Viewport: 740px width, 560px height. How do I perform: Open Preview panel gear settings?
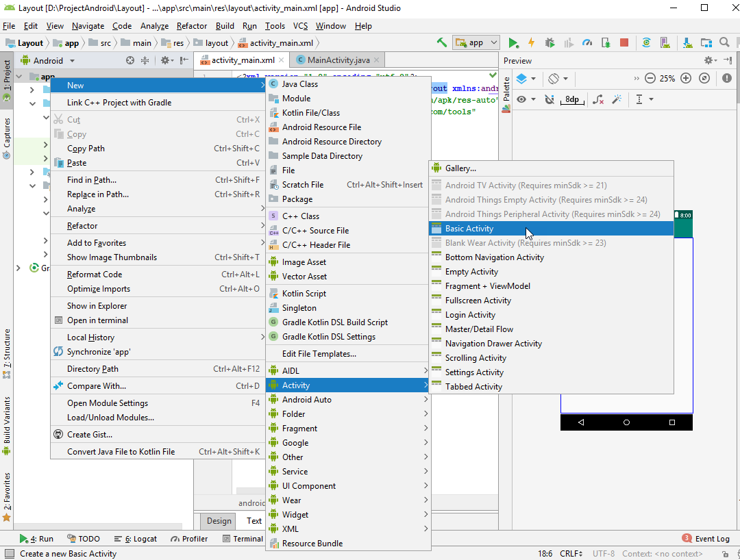click(x=709, y=60)
